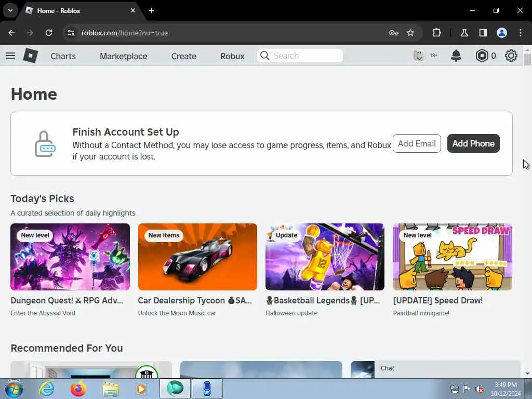The height and width of the screenshot is (399, 532).
Task: Click the 'Halloween update' caption
Action: coord(291,313)
